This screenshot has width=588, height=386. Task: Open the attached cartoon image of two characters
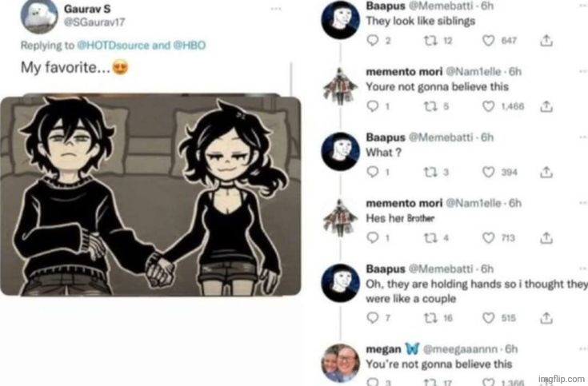pos(150,195)
